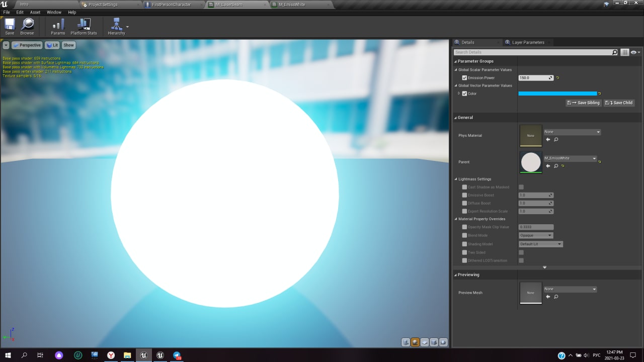Viewport: 644px width, 362px height.
Task: Open the Edit menu
Action: coord(20,12)
